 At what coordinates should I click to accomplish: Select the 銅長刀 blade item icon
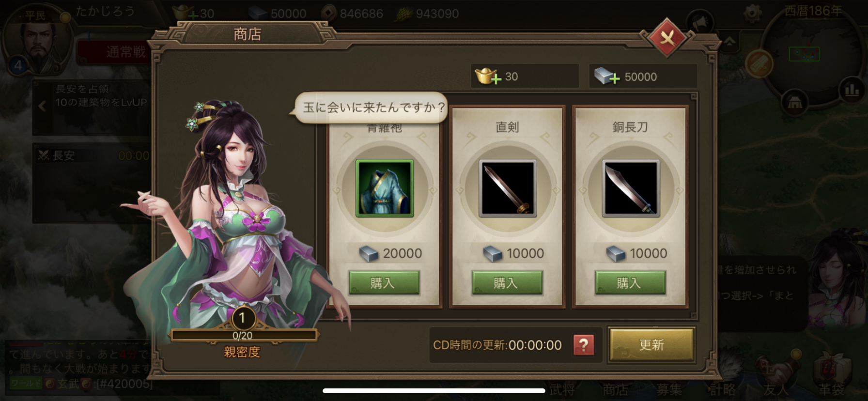[x=631, y=188]
